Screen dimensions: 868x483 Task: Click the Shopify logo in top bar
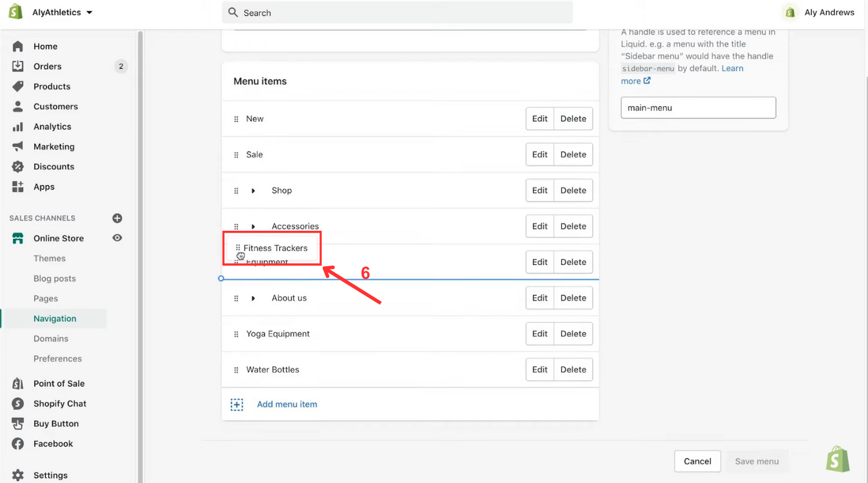(x=16, y=12)
